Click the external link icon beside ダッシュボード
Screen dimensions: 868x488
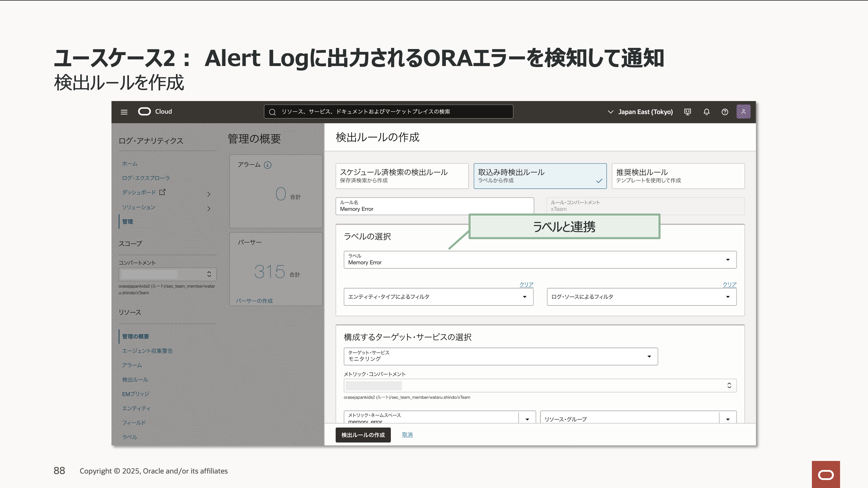(163, 192)
